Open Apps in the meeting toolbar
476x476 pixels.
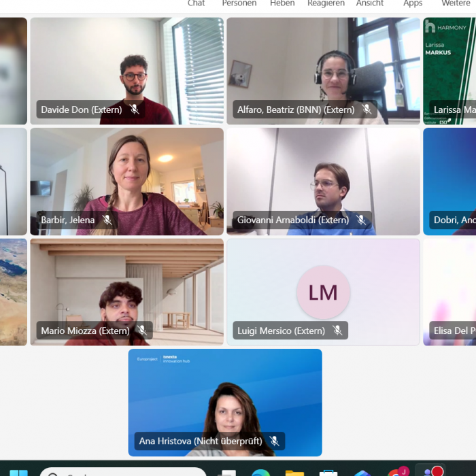413,3
